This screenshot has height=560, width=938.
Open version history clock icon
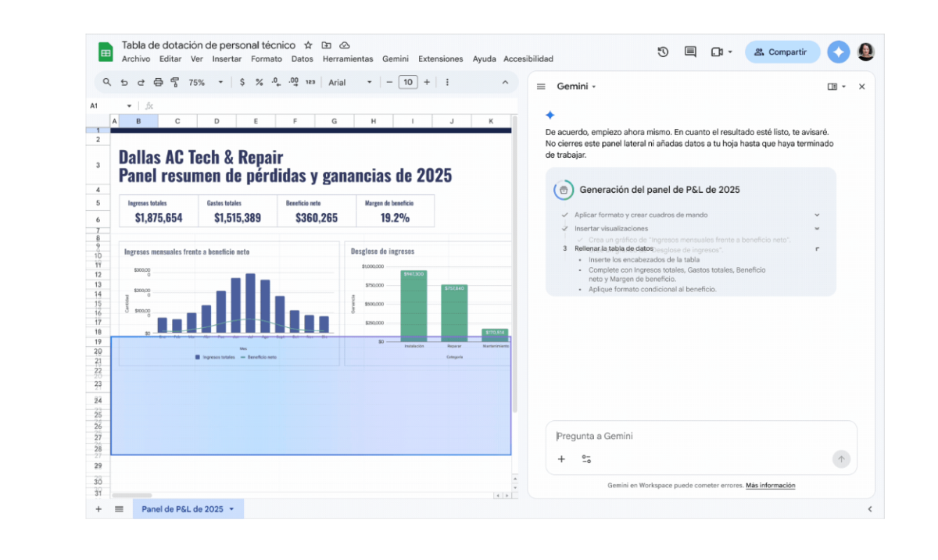pos(663,52)
